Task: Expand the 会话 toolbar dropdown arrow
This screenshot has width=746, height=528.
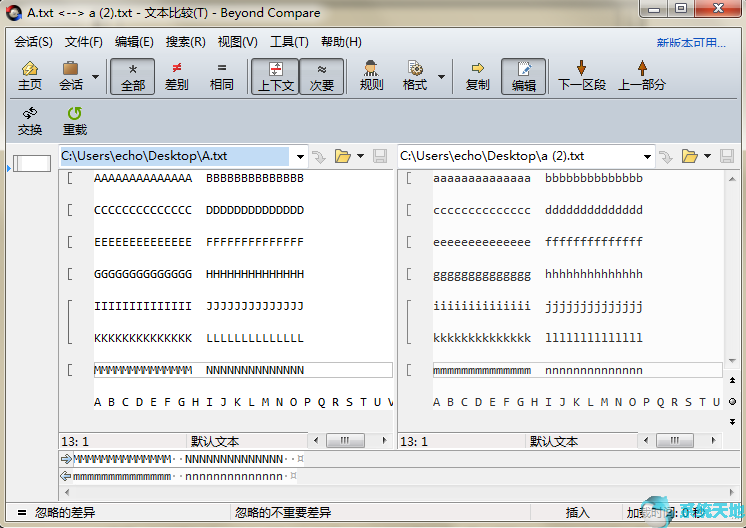Action: point(95,77)
